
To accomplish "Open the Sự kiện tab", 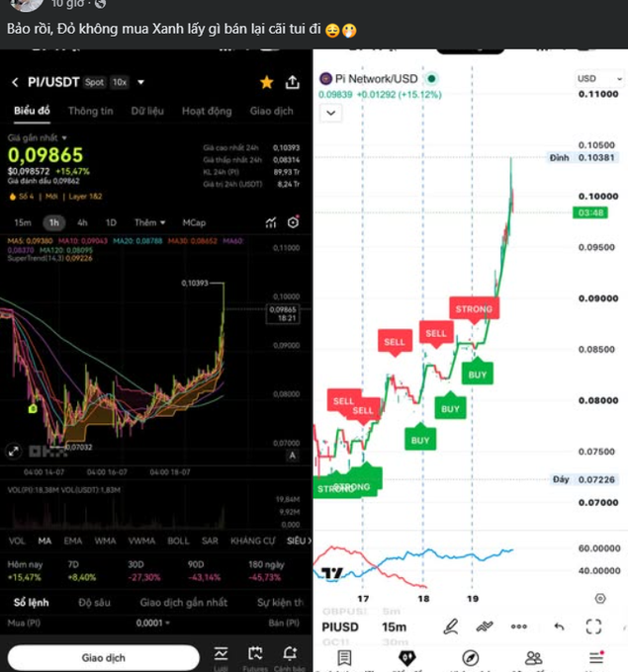I will click(x=280, y=603).
